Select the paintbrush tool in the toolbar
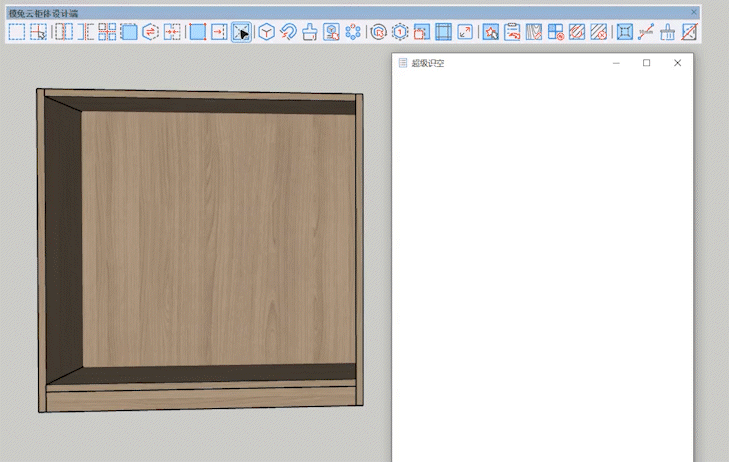This screenshot has width=730, height=462. click(310, 32)
